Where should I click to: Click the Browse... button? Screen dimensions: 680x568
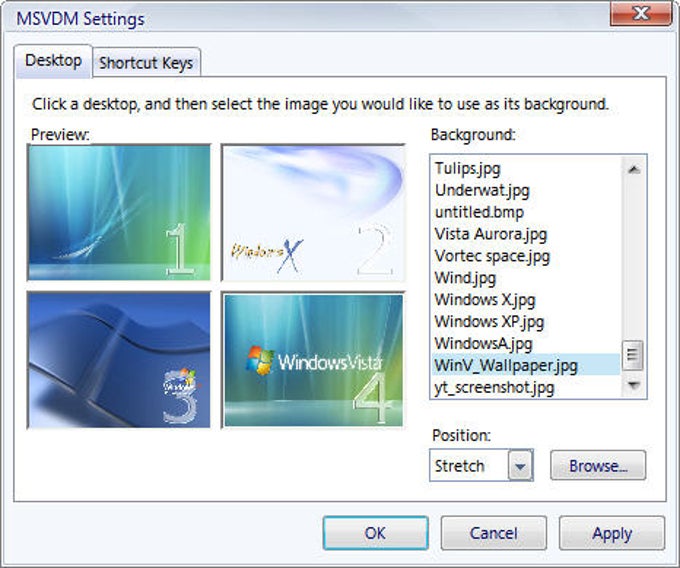[x=598, y=466]
